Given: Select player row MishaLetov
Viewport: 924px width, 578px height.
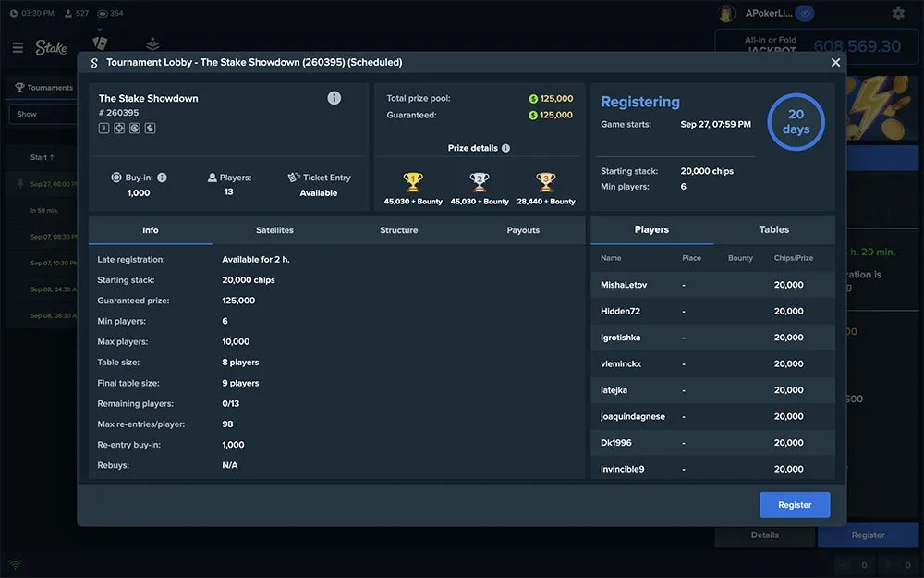Looking at the screenshot, I should tap(713, 285).
